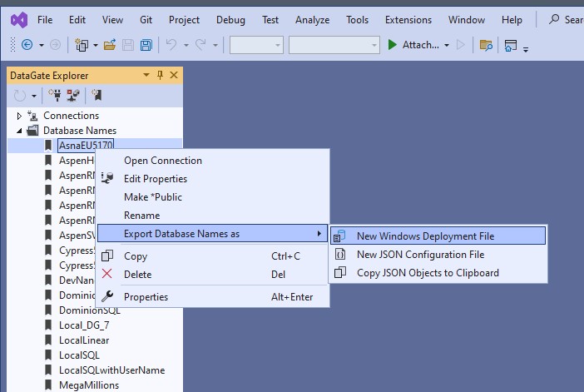This screenshot has width=584, height=392.
Task: Click the Navigate Backward arrow icon
Action: coord(27,45)
